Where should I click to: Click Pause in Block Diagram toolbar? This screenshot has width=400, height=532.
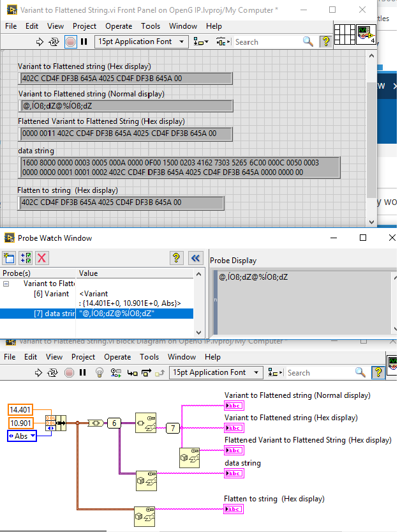[82, 372]
